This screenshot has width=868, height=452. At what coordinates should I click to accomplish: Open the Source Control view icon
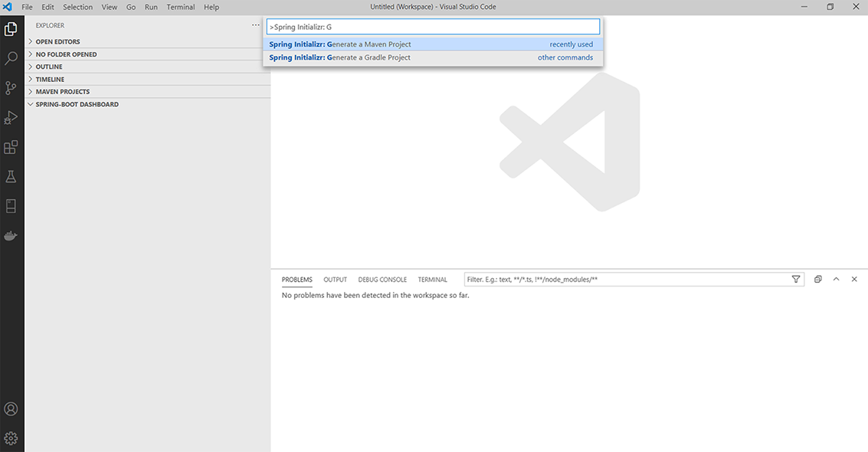(11, 88)
